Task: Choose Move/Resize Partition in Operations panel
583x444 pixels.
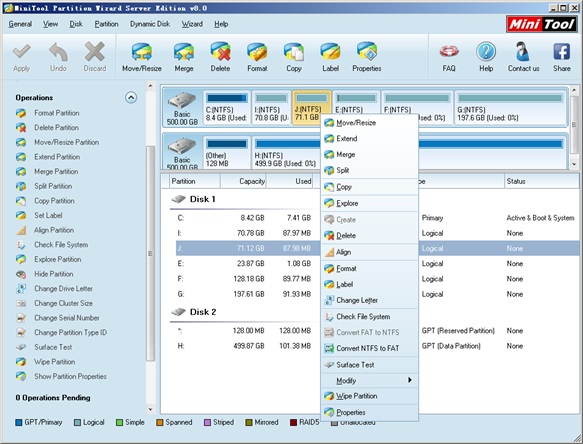Action: (66, 142)
